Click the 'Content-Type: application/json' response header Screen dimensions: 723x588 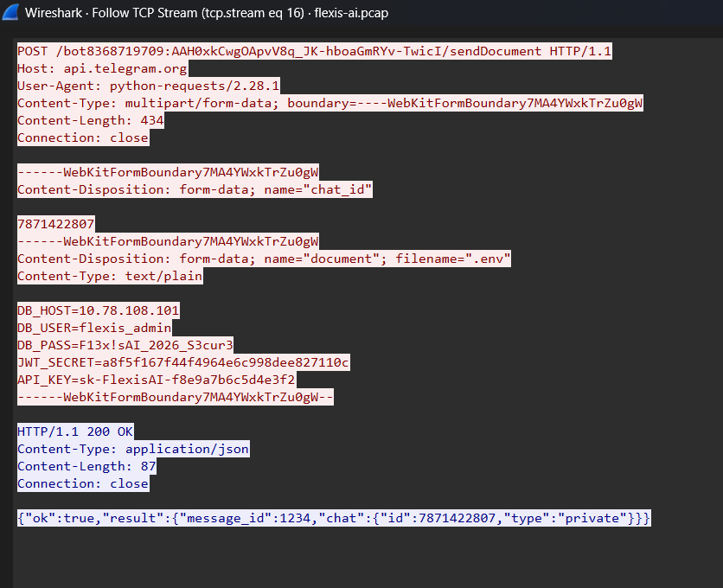pyautogui.click(x=133, y=449)
